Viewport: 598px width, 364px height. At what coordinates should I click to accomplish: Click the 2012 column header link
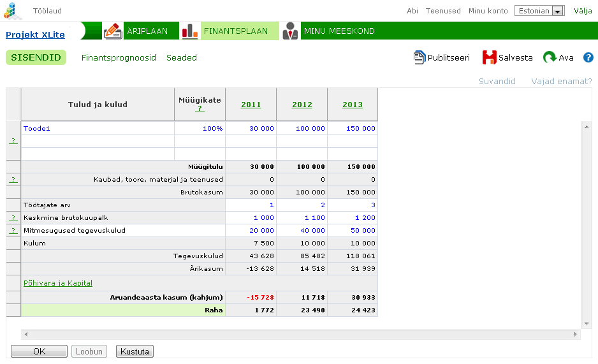coord(302,105)
